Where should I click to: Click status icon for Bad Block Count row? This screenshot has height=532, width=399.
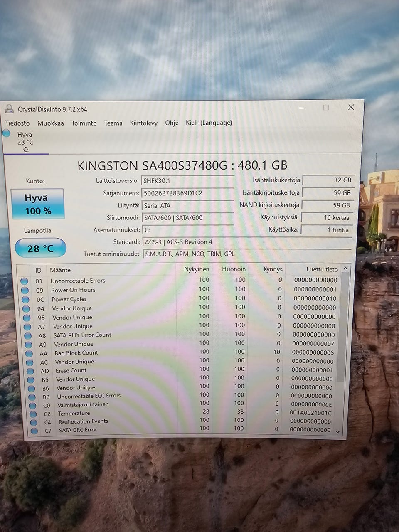click(x=29, y=354)
